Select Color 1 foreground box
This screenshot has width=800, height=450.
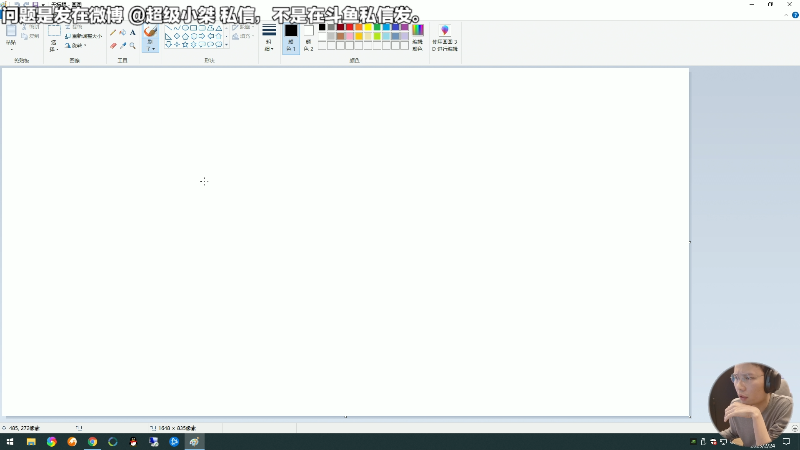[291, 38]
